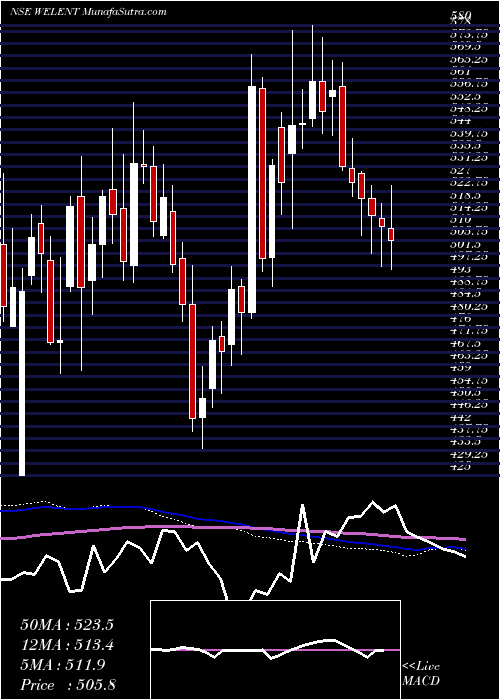500x700 pixels.
Task: Click the 544 price axis label
Action: [461, 121]
